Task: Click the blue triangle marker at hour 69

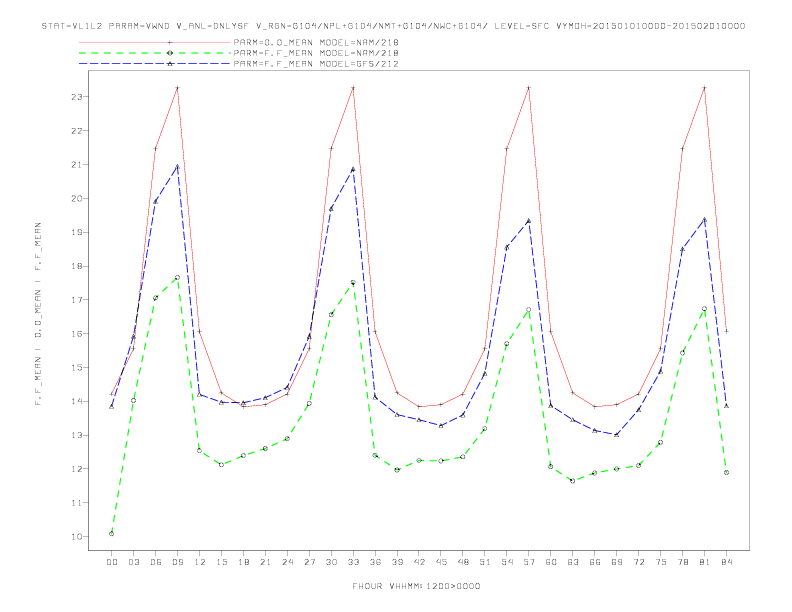Action: (616, 435)
